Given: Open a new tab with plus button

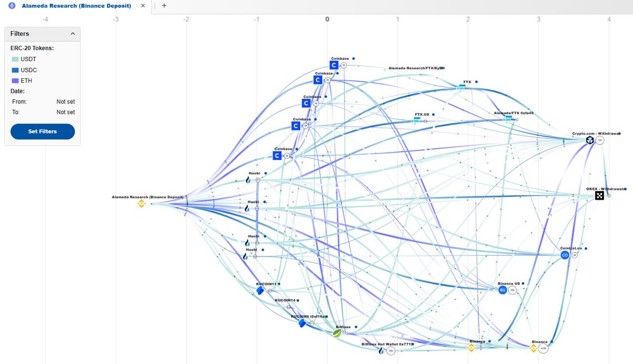Looking at the screenshot, I should pos(164,6).
